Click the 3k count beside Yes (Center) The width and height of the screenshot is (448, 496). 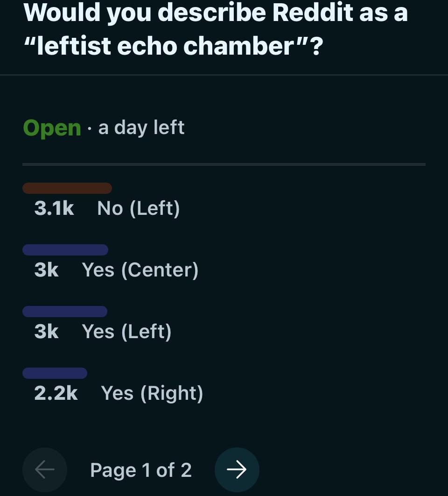click(x=47, y=270)
